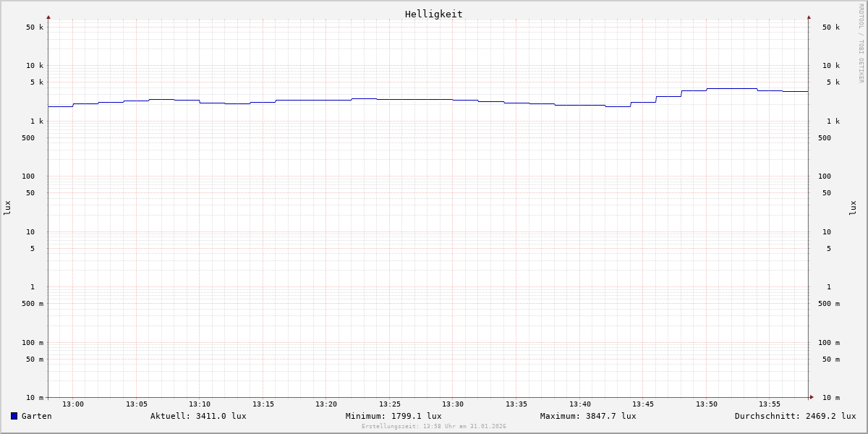Click the 13:30 time axis label
868x434 pixels.
[453, 404]
